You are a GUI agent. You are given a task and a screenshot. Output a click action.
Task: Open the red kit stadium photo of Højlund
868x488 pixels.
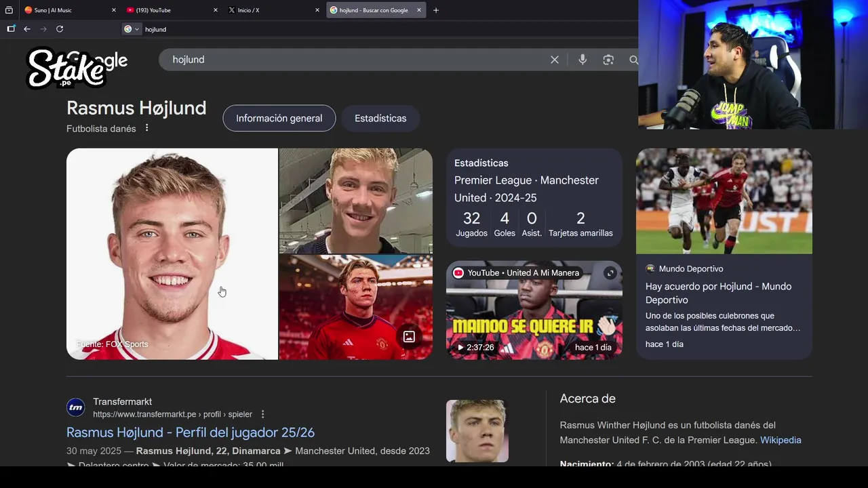tap(356, 307)
